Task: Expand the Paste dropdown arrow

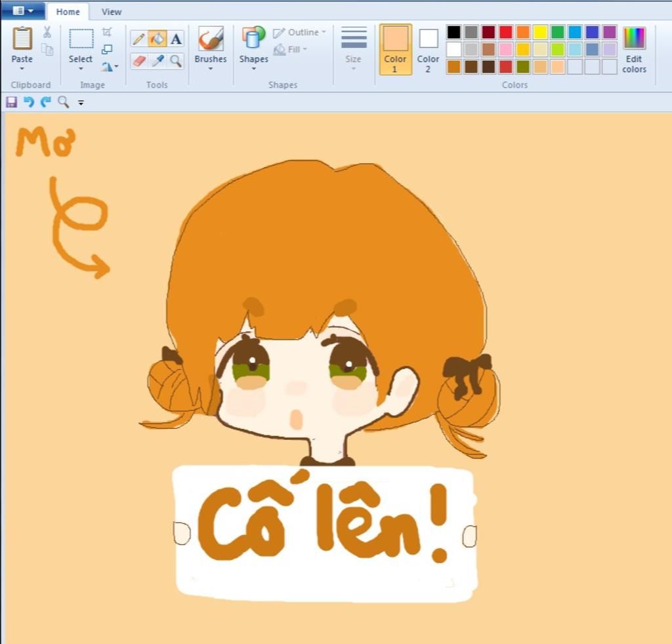Action: [22, 68]
